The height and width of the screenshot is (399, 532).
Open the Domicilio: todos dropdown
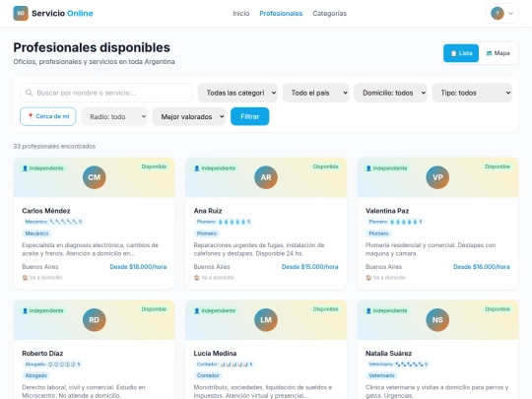390,93
